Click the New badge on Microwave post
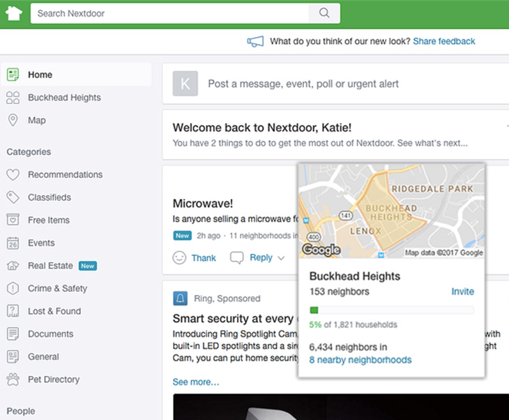The height and width of the screenshot is (420, 509). click(183, 236)
